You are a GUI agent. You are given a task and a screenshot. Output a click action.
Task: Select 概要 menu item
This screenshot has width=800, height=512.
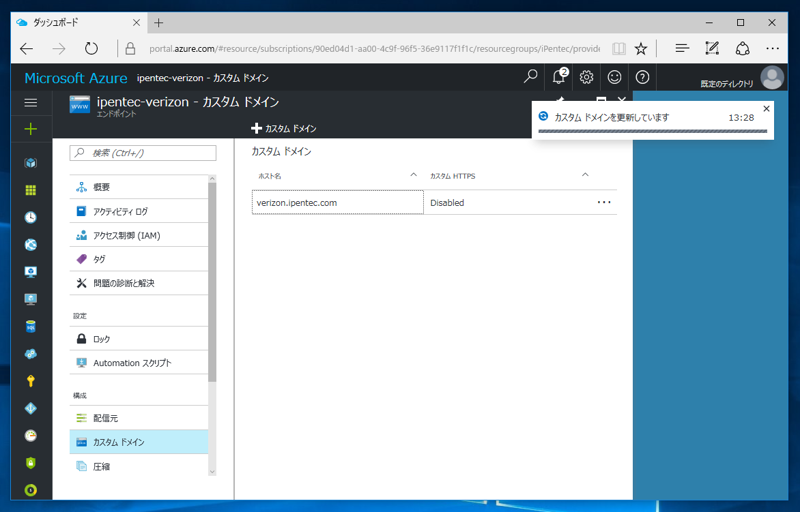coord(139,187)
